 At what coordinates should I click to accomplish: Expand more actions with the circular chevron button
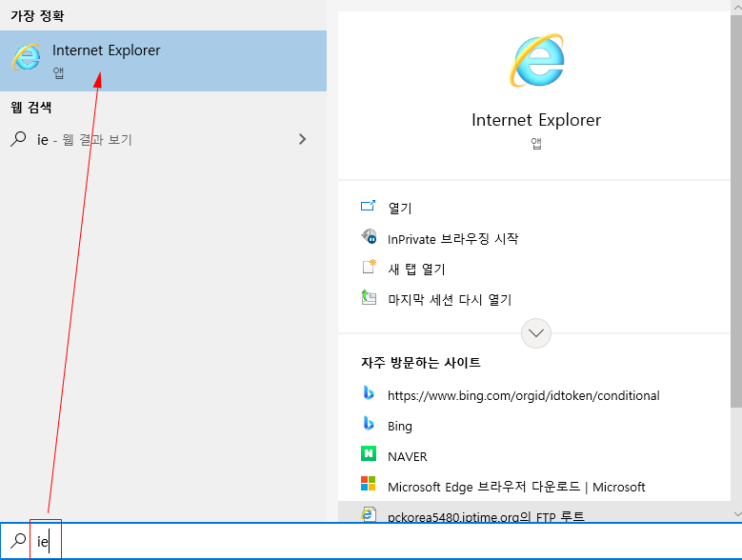[x=535, y=333]
